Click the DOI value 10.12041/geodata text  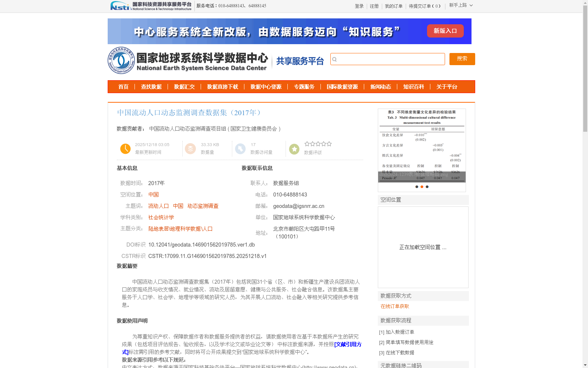coord(202,245)
